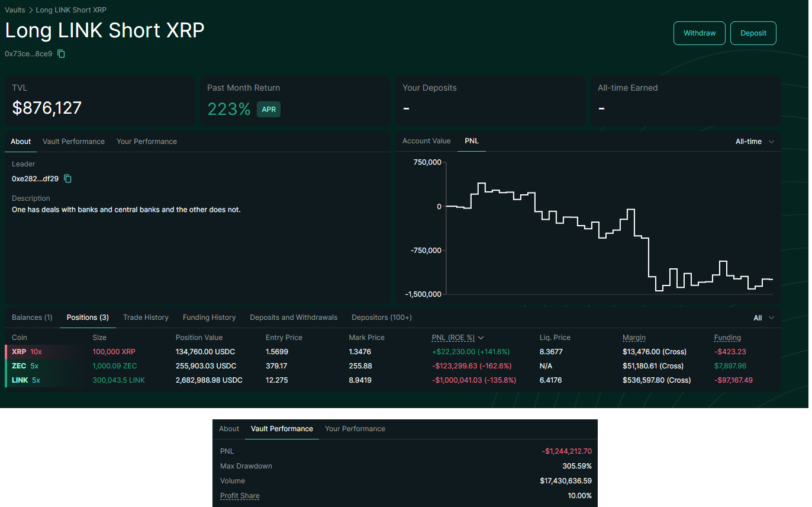The image size is (812, 507).
Task: Click the LINK entry price 12.275
Action: point(277,380)
